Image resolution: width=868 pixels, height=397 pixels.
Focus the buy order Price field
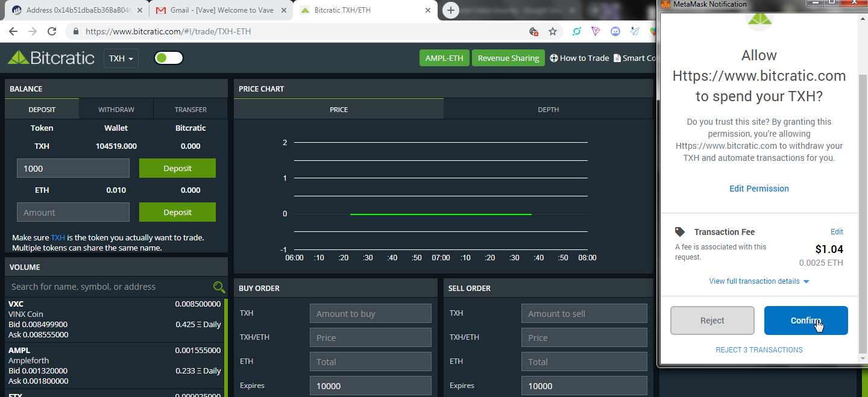(371, 337)
